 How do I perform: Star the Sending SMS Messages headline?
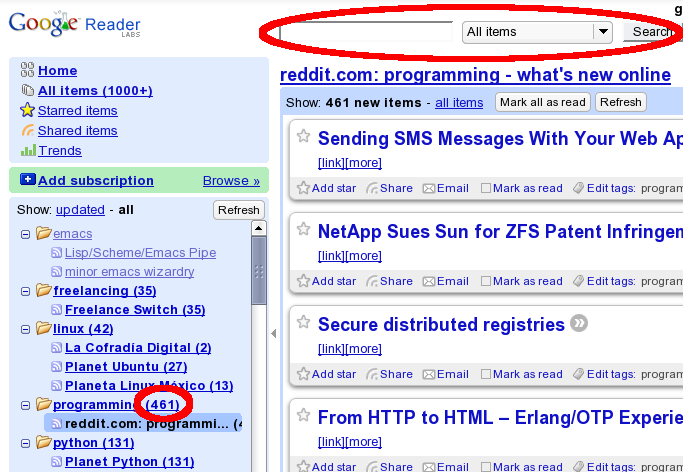click(x=304, y=136)
